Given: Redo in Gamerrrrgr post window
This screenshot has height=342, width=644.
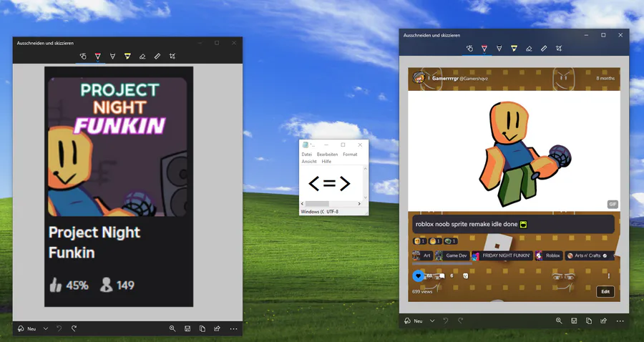Looking at the screenshot, I should (x=460, y=321).
